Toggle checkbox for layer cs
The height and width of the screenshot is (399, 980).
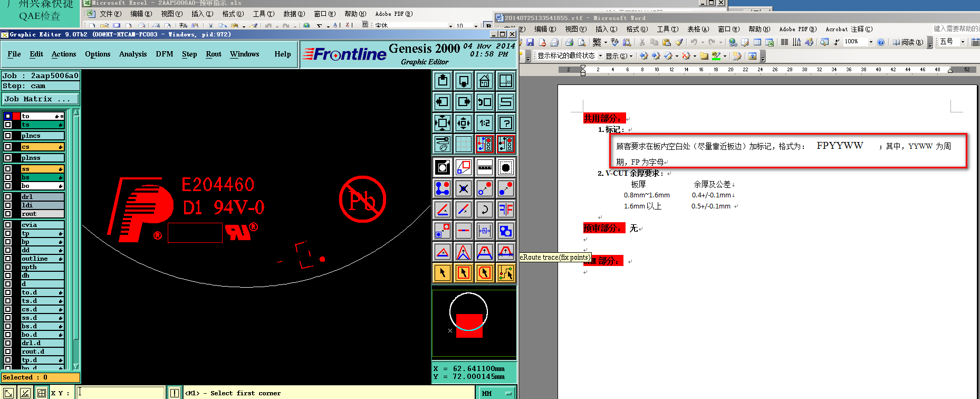(8, 147)
